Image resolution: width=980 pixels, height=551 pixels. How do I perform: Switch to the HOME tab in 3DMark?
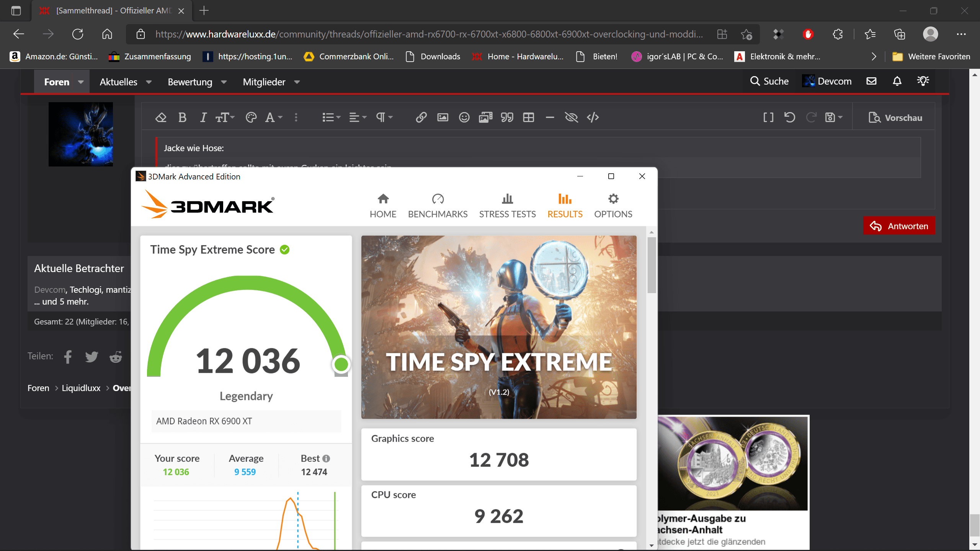click(x=383, y=206)
